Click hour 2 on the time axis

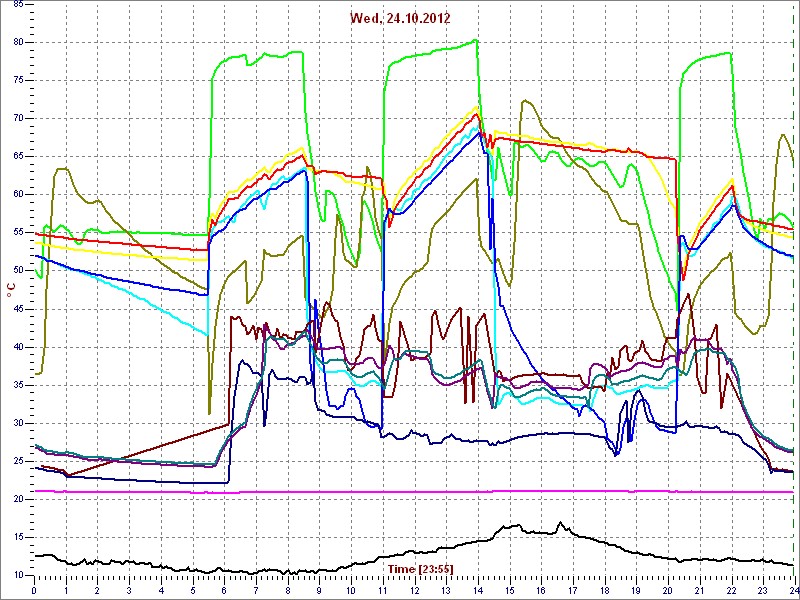97,591
